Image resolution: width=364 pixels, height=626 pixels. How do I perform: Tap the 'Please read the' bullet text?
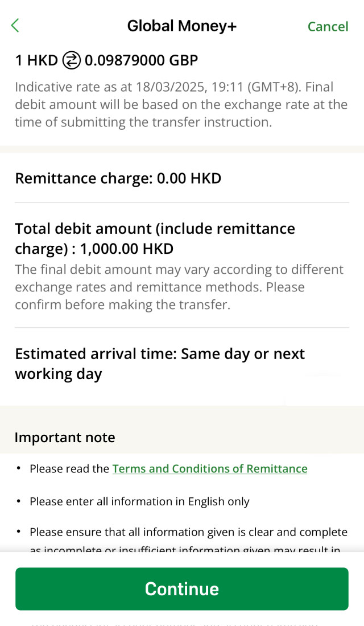69,469
